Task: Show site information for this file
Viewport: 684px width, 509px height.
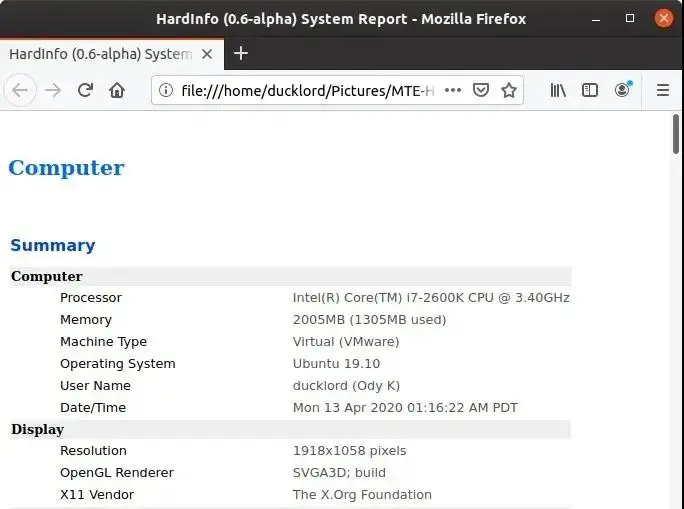Action: tap(165, 90)
